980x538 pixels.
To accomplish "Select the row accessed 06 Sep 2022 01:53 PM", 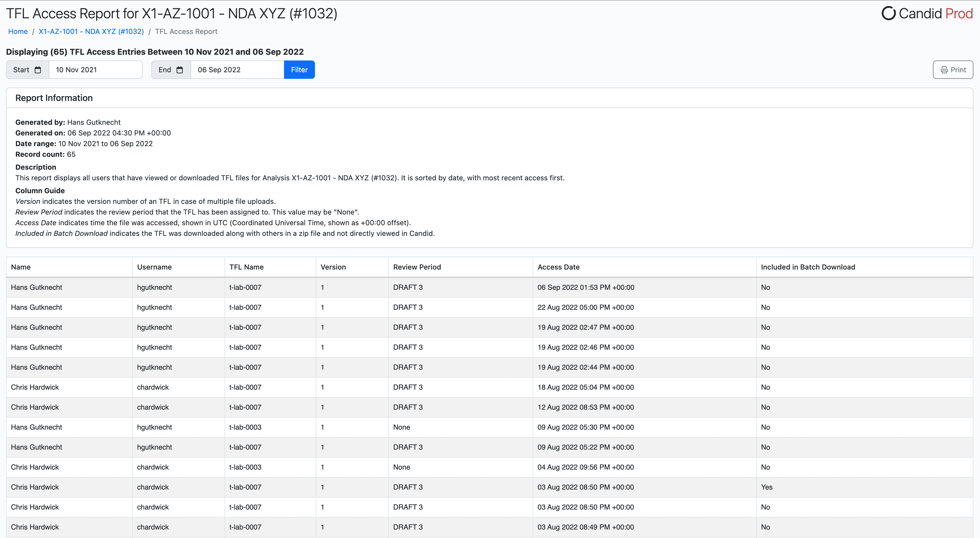I will coord(586,287).
